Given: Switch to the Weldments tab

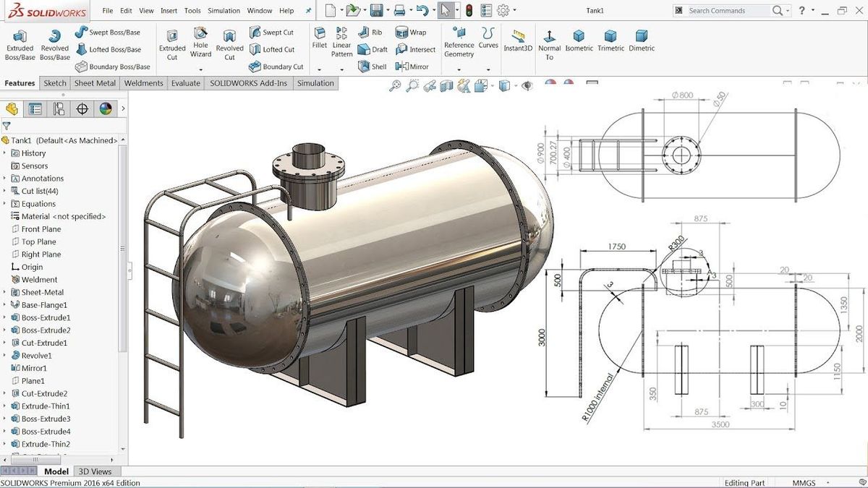Looking at the screenshot, I should pos(144,83).
